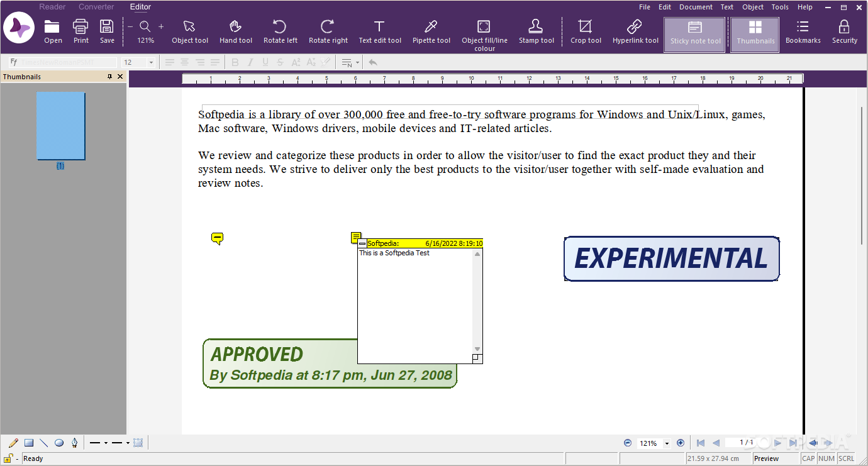Image resolution: width=868 pixels, height=466 pixels.
Task: Open the font size 12 dropdown
Action: point(151,62)
